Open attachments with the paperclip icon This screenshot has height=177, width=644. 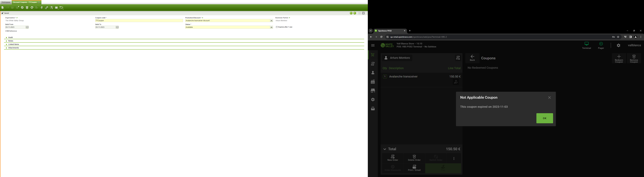coord(42,8)
